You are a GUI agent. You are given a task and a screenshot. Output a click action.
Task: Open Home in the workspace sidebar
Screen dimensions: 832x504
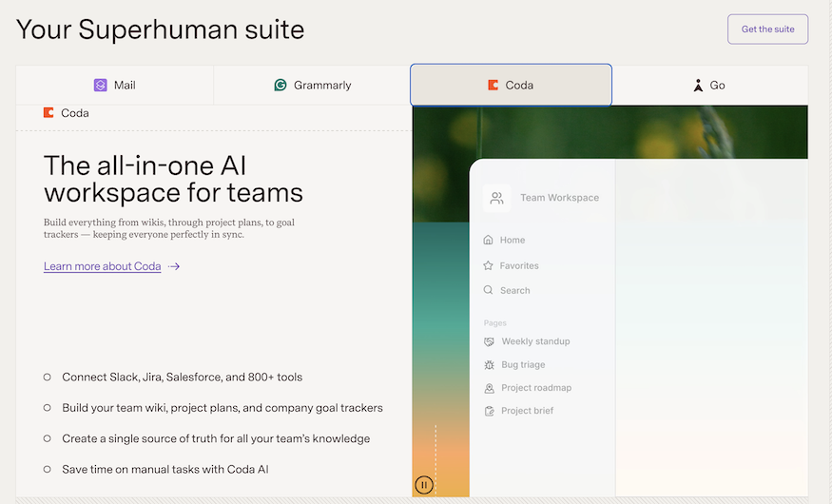(513, 240)
